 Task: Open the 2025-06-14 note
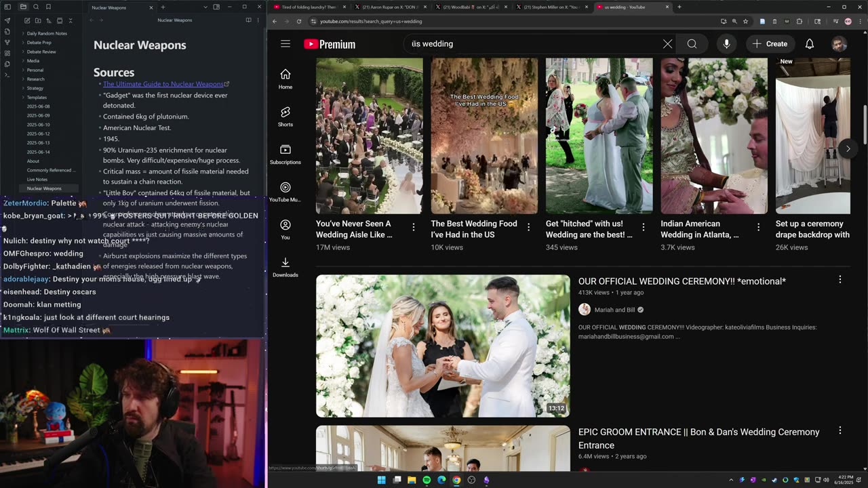tap(38, 152)
